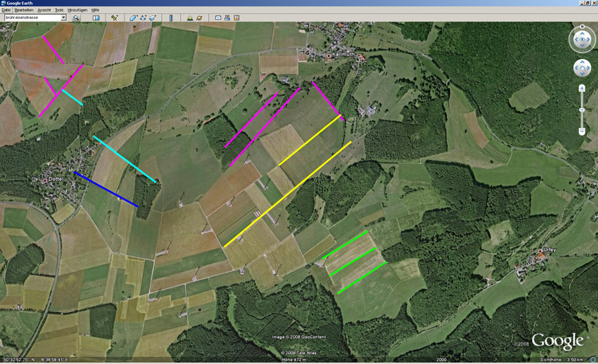Select the Add Path tool
Viewport: 598px width, 364px height.
point(144,18)
